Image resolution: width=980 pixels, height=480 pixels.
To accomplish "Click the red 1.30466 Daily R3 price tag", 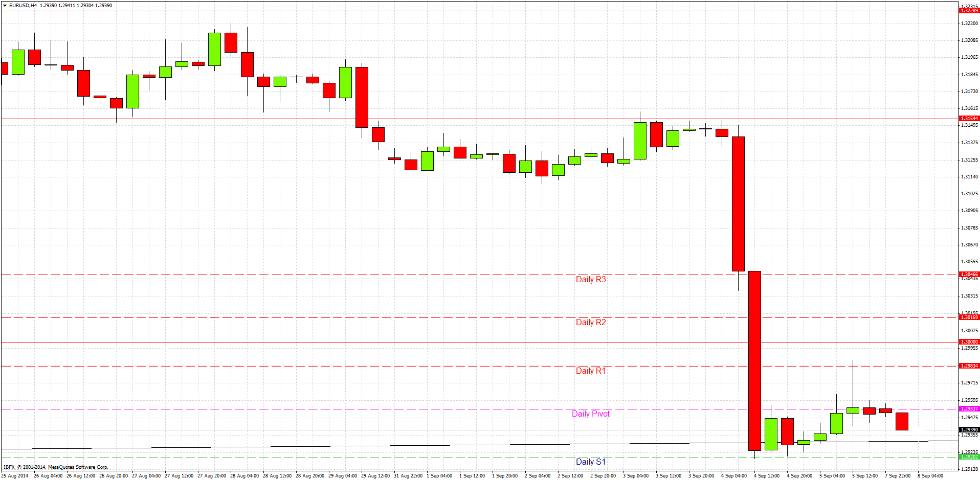I will click(969, 275).
